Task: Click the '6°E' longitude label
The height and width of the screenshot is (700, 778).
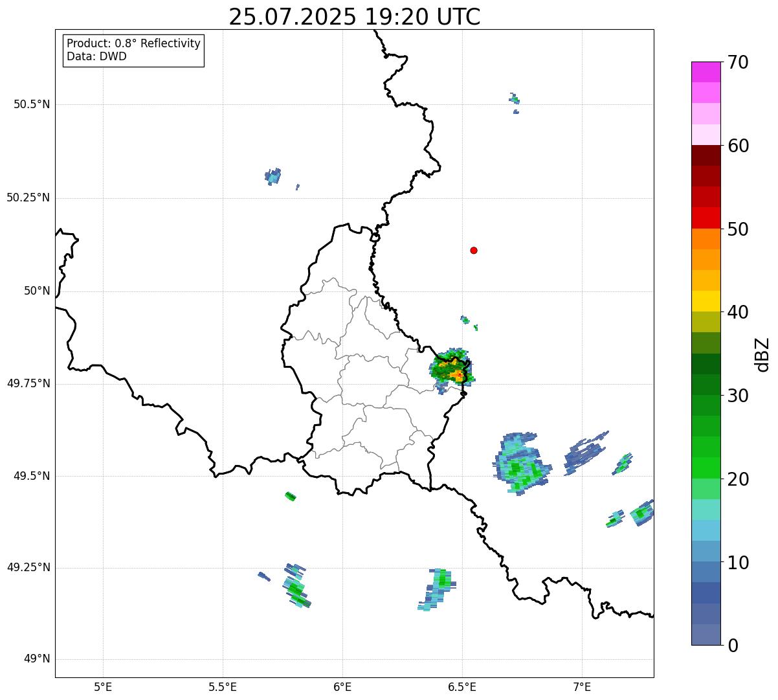Action: 342,686
